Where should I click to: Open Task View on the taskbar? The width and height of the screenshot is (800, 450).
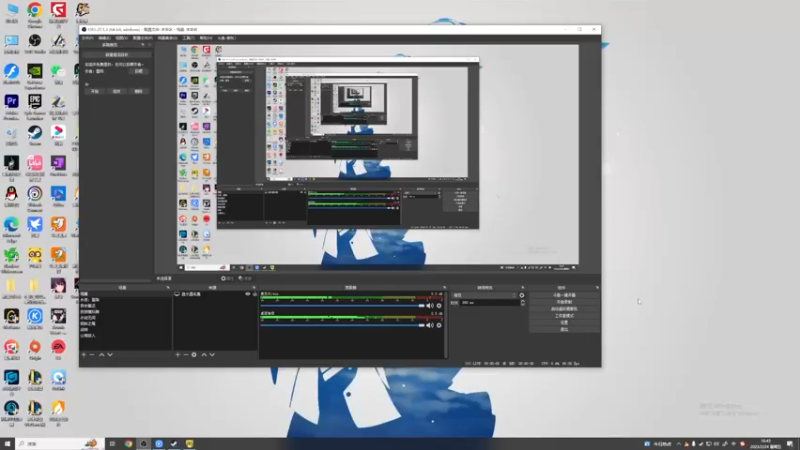tap(112, 444)
